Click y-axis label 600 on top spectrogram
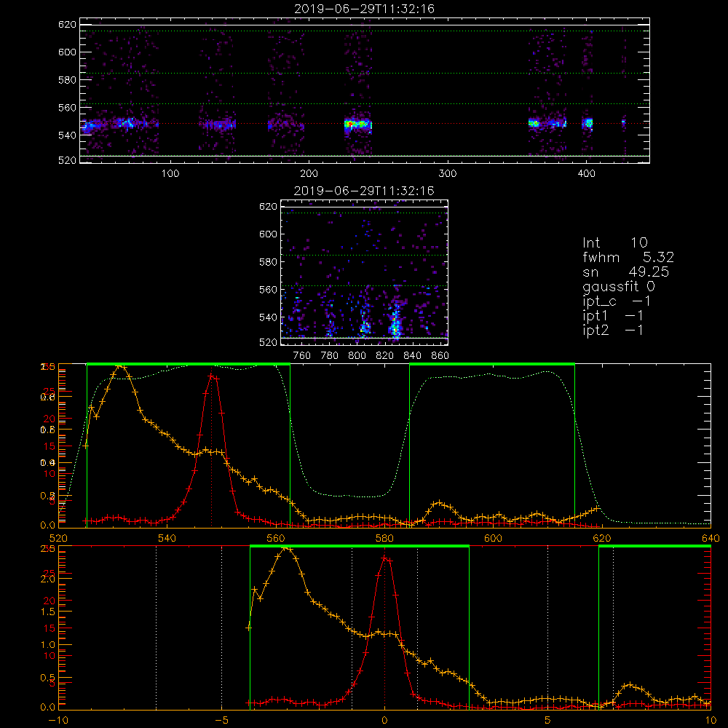The width and height of the screenshot is (728, 728). 67,52
